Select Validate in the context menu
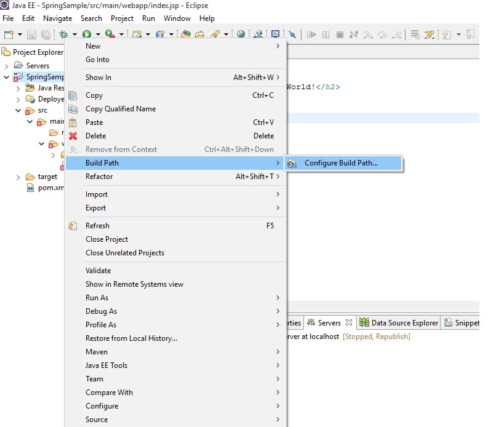 pyautogui.click(x=175, y=271)
